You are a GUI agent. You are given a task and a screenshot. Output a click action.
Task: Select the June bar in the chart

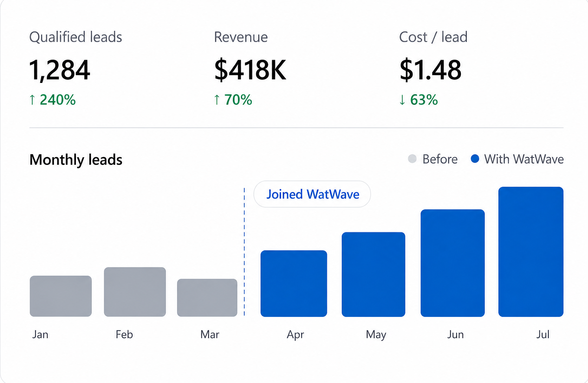453,263
